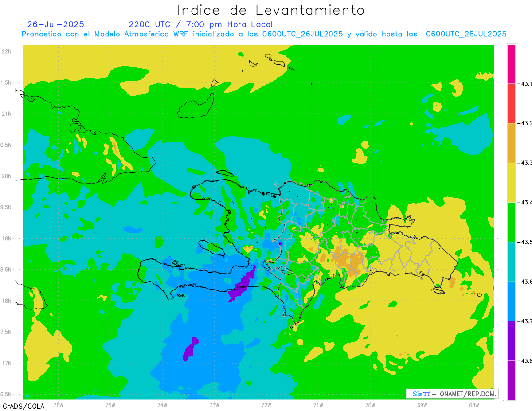Click the '75W' longitude label
This screenshot has width=532, height=411.
click(110, 405)
